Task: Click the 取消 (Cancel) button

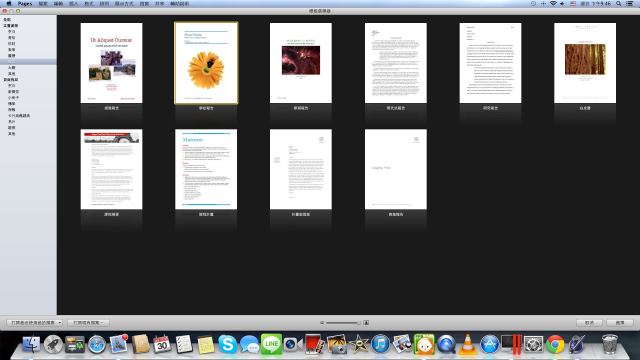Action: tap(589, 322)
